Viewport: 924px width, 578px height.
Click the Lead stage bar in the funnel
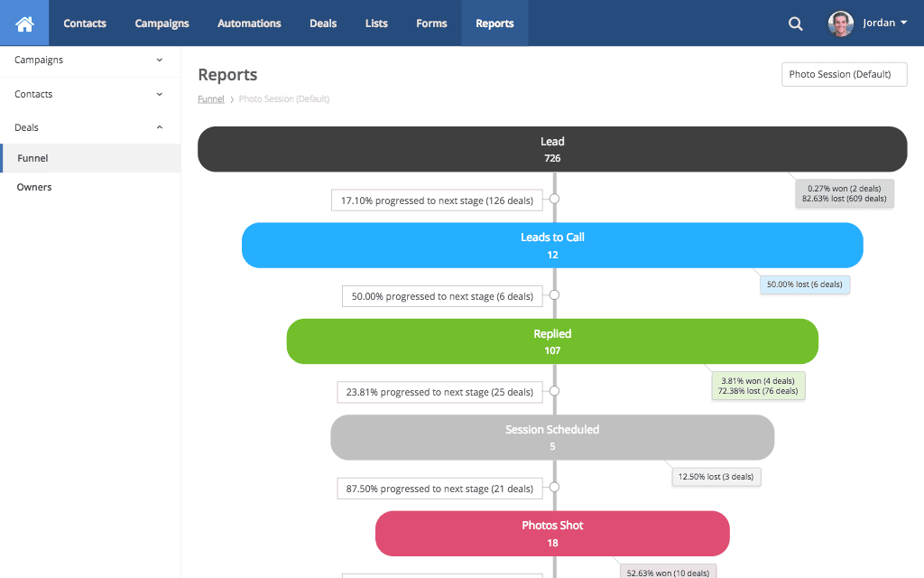tap(552, 149)
